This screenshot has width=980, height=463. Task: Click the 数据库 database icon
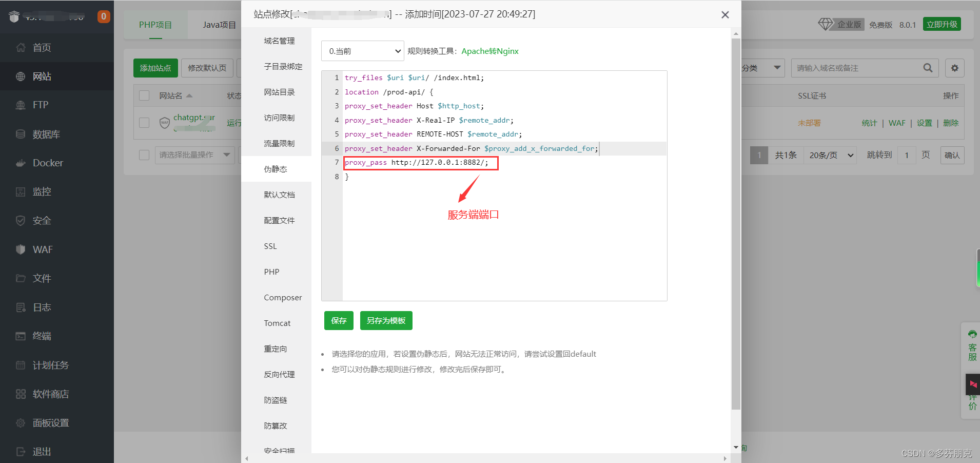21,134
